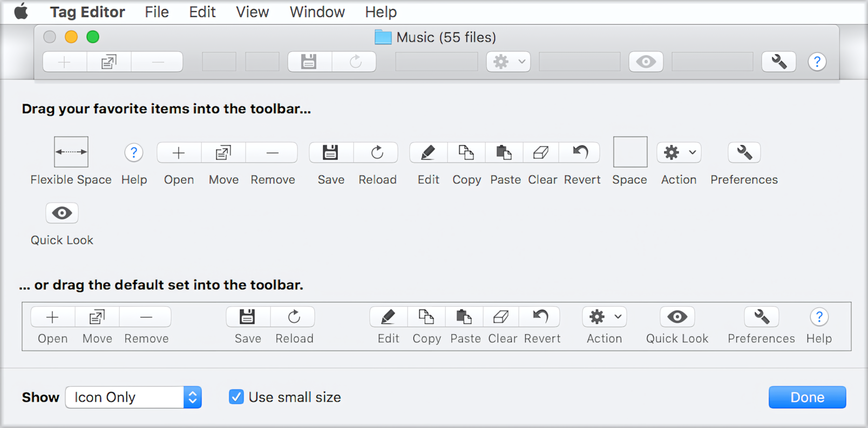The height and width of the screenshot is (428, 868).
Task: Click the Revert arrow icon in favorite items
Action: (580, 153)
